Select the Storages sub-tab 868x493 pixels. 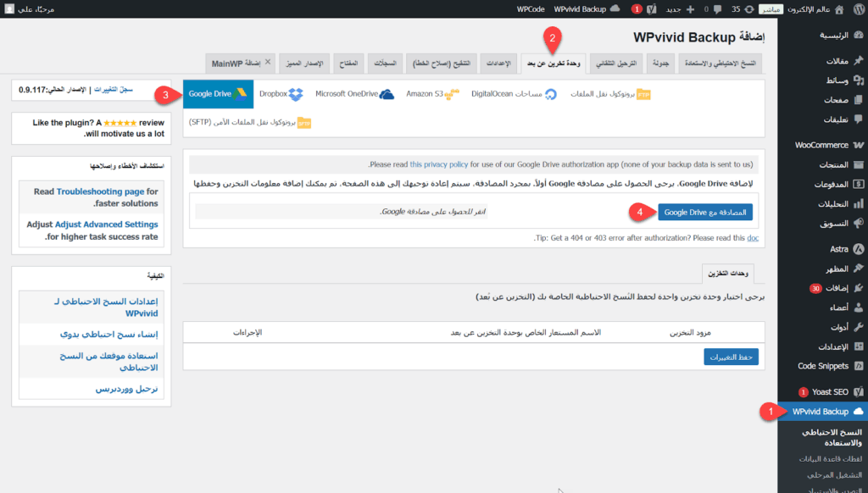(728, 274)
